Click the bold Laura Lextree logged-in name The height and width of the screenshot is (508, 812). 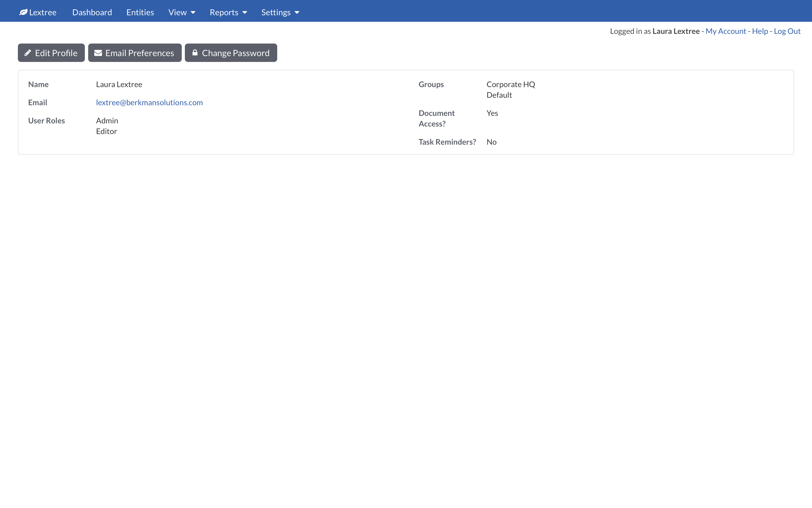pos(676,31)
